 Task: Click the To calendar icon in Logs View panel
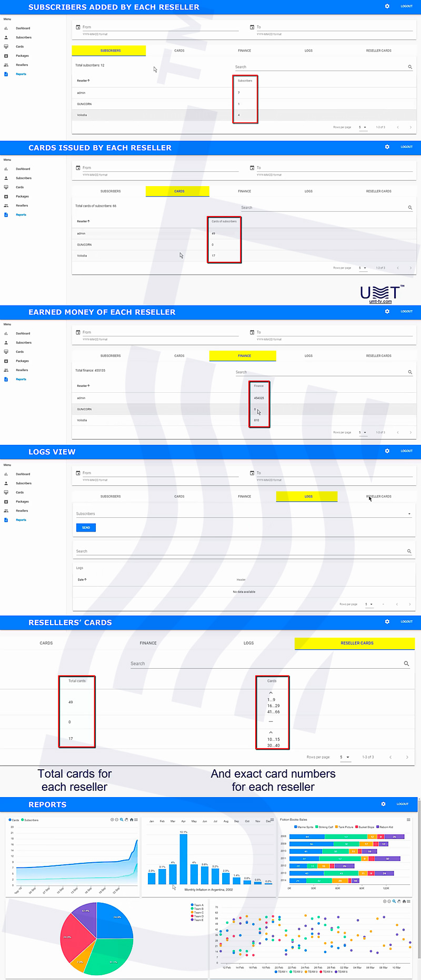coord(252,473)
